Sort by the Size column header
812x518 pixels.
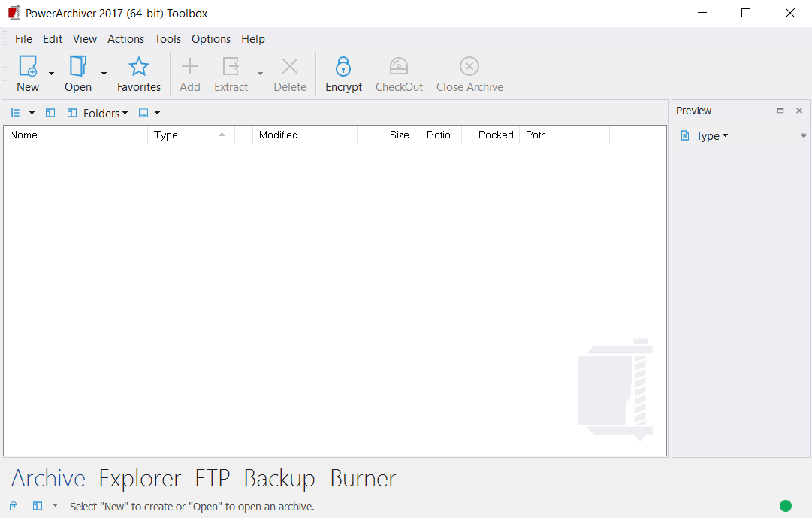386,135
